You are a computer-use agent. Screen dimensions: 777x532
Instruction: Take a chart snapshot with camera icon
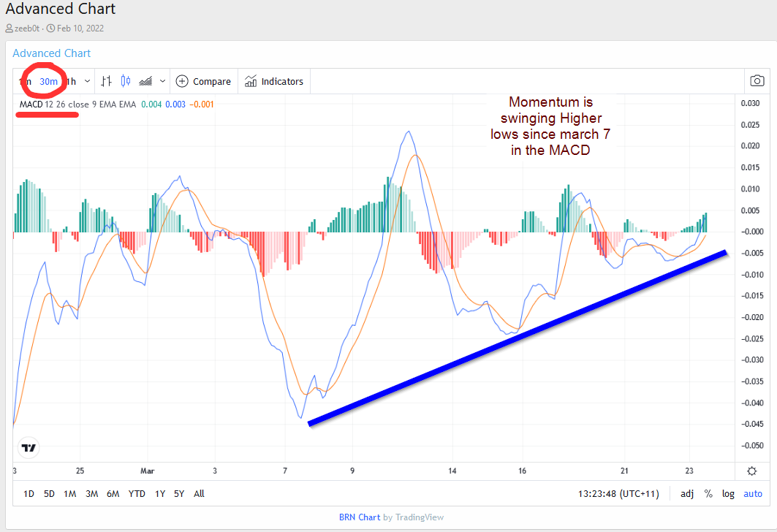758,81
